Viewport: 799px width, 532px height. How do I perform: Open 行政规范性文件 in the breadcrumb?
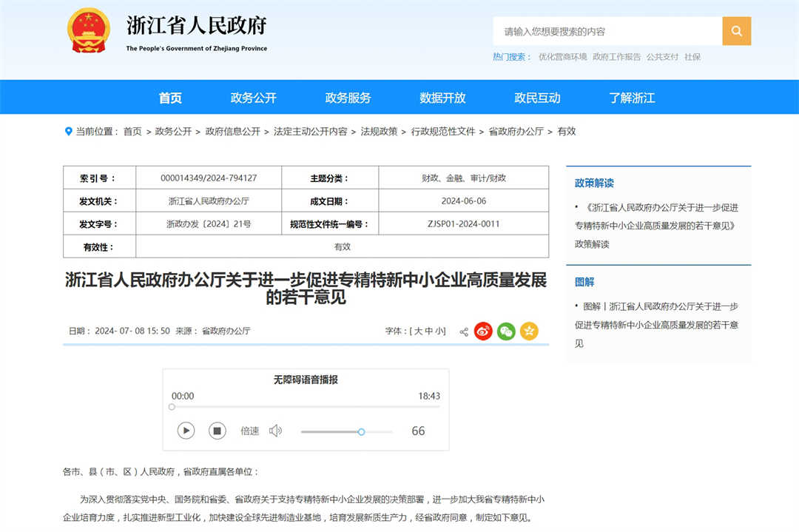443,132
